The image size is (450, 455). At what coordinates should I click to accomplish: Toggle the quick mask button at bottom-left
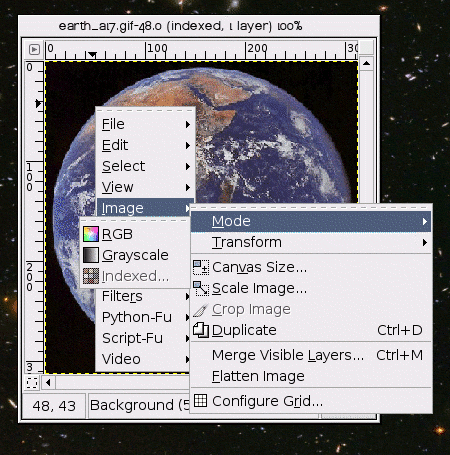(32, 383)
